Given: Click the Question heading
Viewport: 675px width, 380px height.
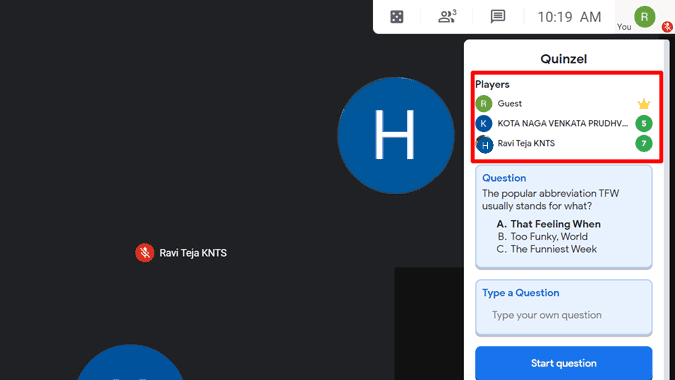Looking at the screenshot, I should 504,178.
